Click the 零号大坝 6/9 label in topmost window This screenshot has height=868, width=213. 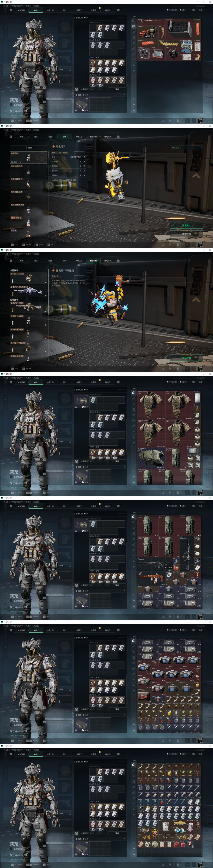tap(95, 23)
